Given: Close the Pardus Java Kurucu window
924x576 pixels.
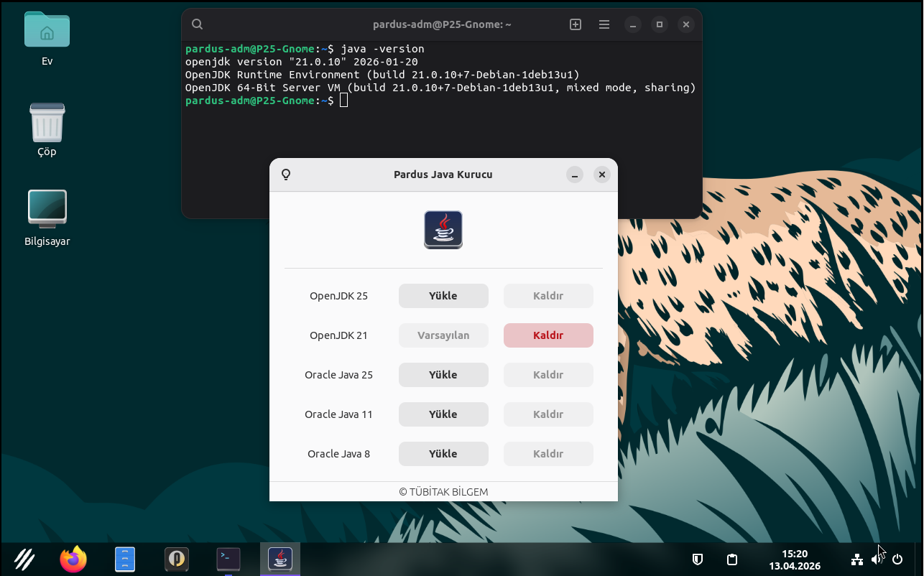Looking at the screenshot, I should 602,175.
